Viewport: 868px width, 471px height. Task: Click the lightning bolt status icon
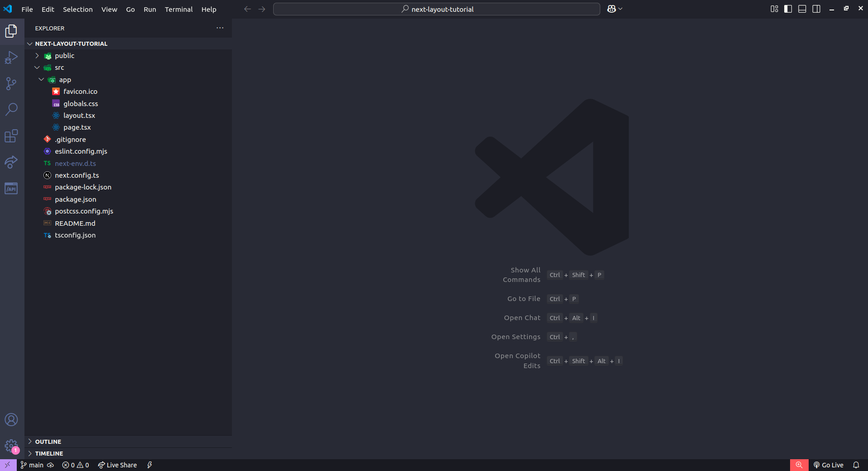(x=149, y=465)
